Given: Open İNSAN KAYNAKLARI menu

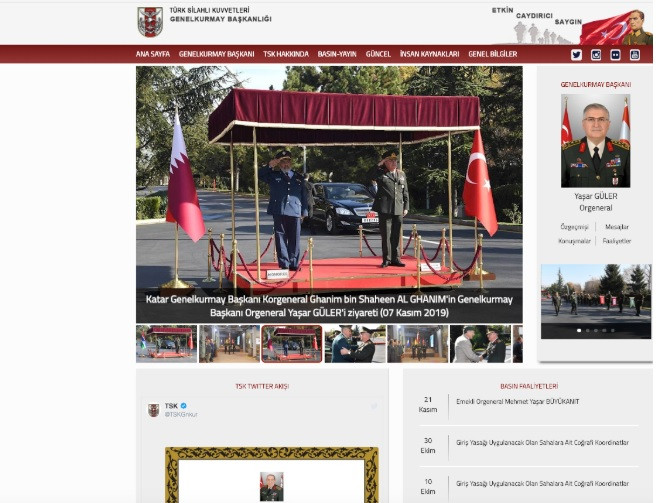Looking at the screenshot, I should coord(429,54).
